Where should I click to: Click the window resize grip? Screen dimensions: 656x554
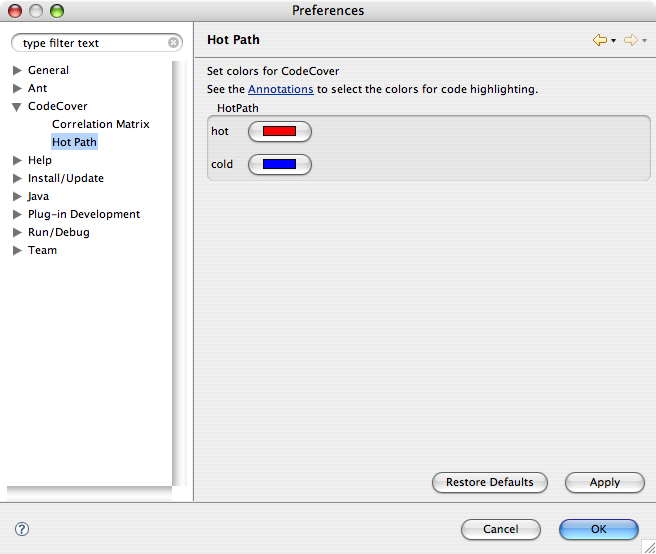point(649,547)
